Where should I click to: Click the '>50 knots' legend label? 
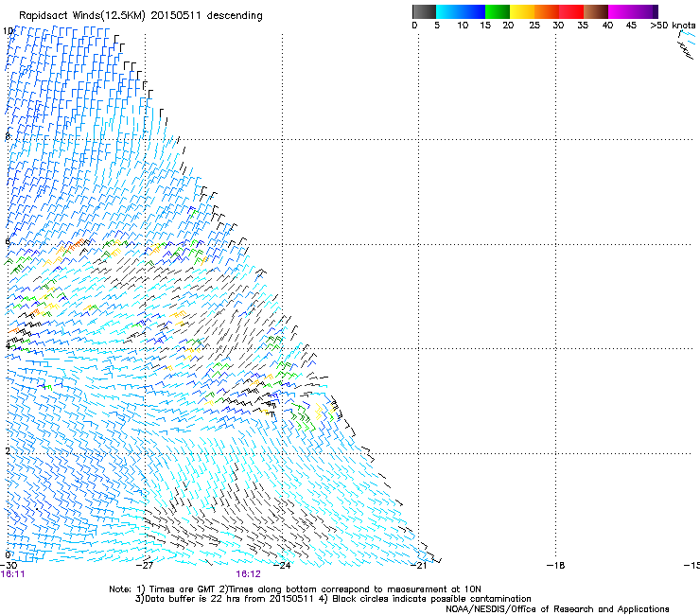click(673, 26)
